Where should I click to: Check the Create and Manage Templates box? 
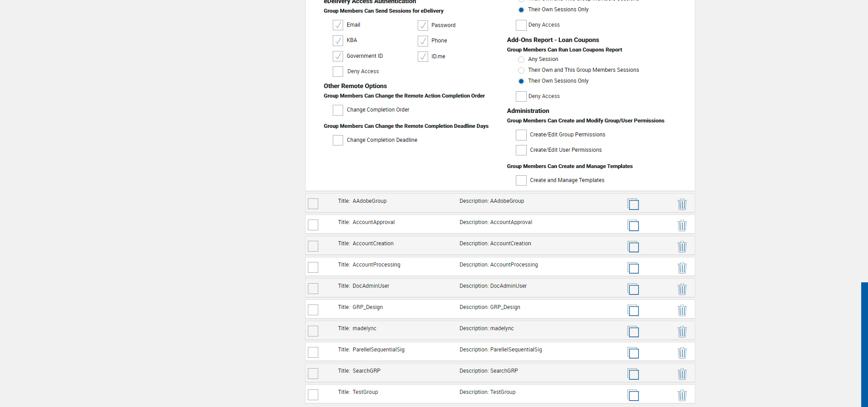click(521, 181)
